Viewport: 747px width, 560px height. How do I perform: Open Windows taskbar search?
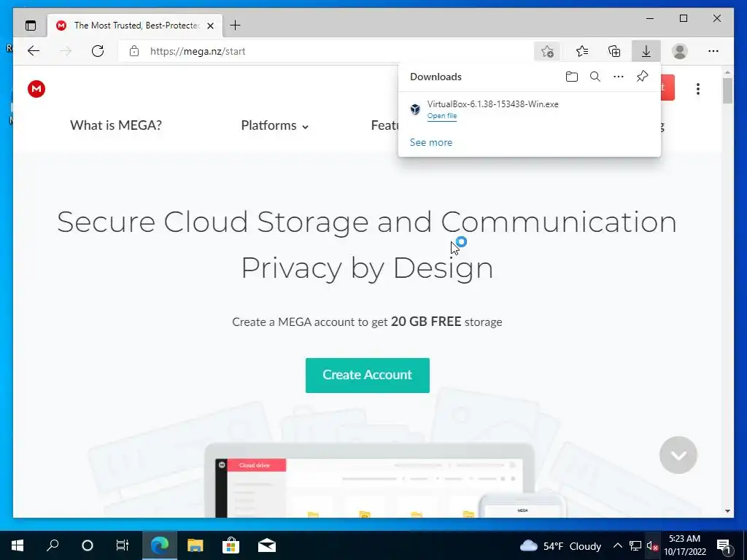[x=53, y=545]
